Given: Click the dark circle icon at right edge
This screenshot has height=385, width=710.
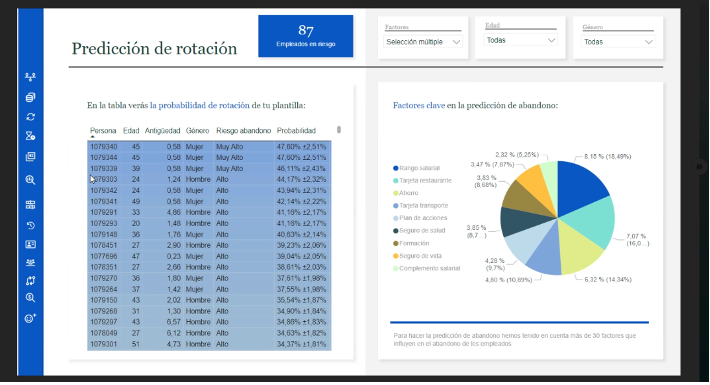Looking at the screenshot, I should point(699,167).
